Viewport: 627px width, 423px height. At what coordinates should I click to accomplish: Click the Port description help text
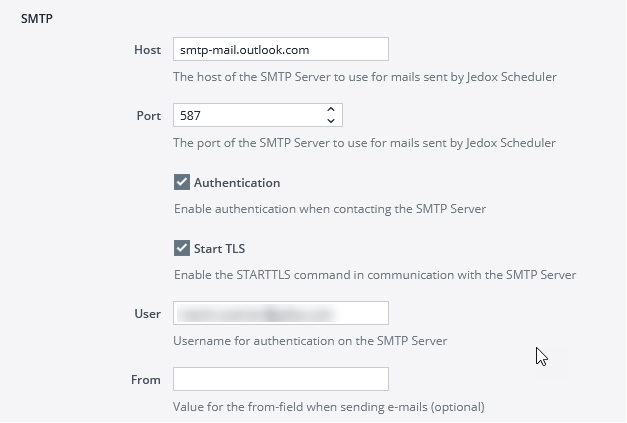click(364, 143)
